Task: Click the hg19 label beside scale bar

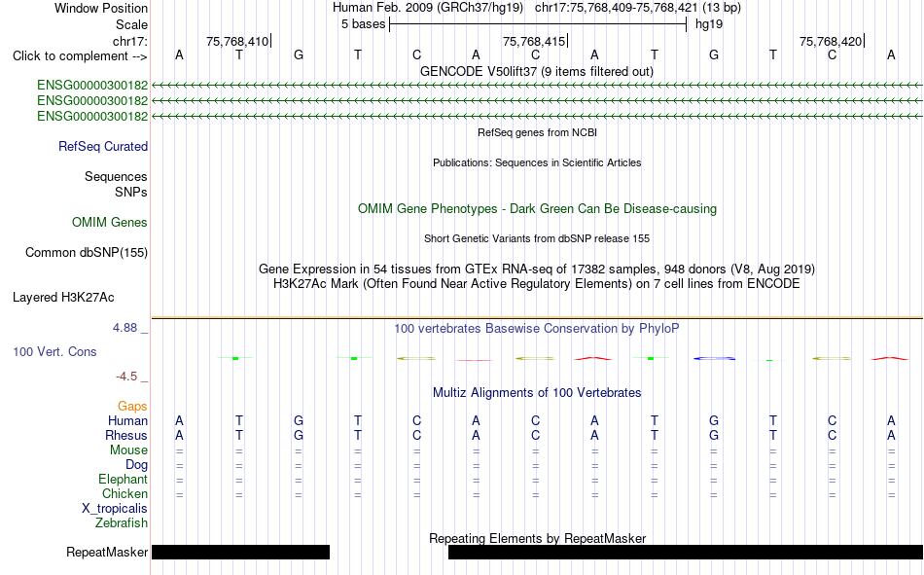Action: pos(709,24)
